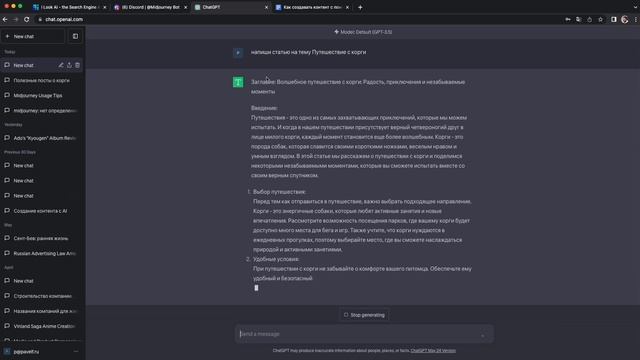The height and width of the screenshot is (360, 640).
Task: Click the chat bubble icon of 'Midjourney Usage Tips'
Action: click(7, 95)
